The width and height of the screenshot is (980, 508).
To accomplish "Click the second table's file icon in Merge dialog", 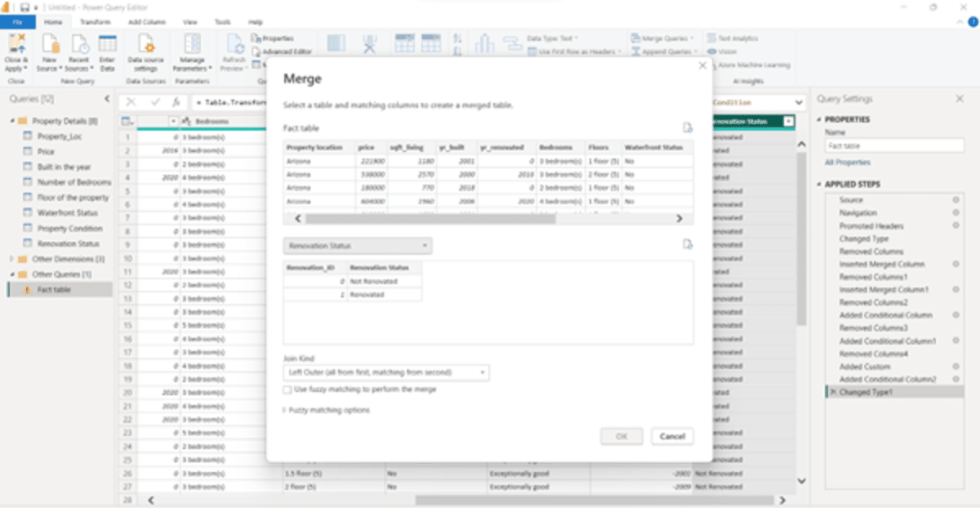I will pyautogui.click(x=688, y=244).
